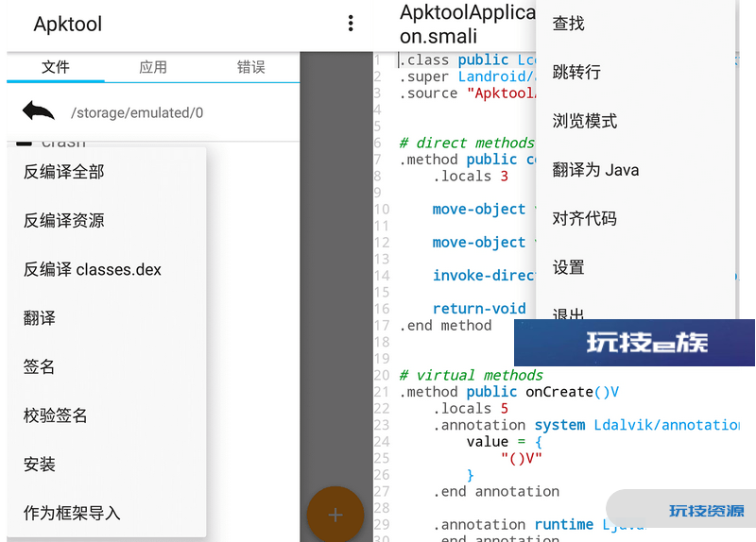Select 校验签名 menu entry
Image resolution: width=756 pixels, height=542 pixels.
(107, 415)
